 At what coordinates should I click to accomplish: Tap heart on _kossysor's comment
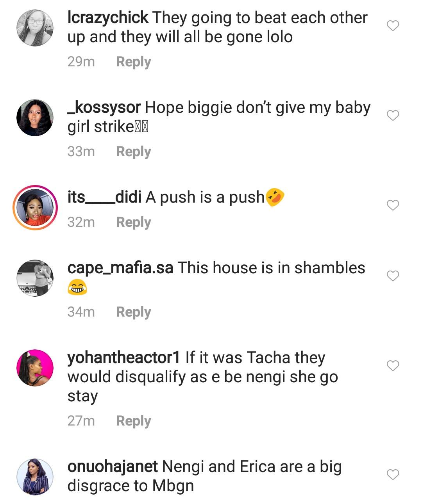[x=393, y=116]
